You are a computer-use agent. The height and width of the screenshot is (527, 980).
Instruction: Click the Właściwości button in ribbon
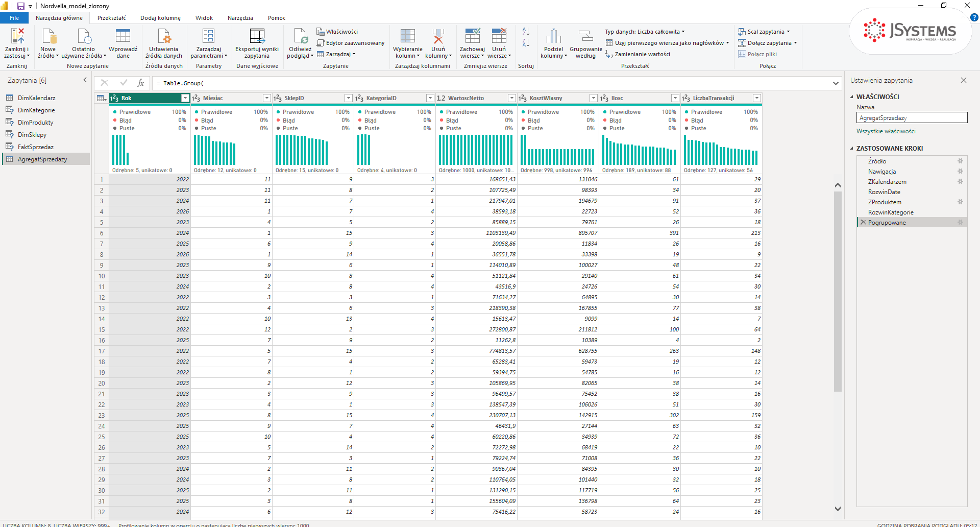pos(337,32)
